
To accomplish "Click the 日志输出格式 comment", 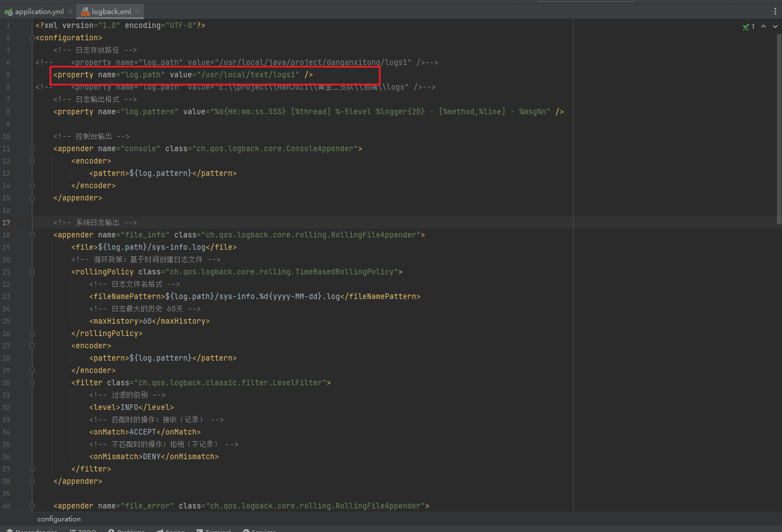I will [95, 100].
